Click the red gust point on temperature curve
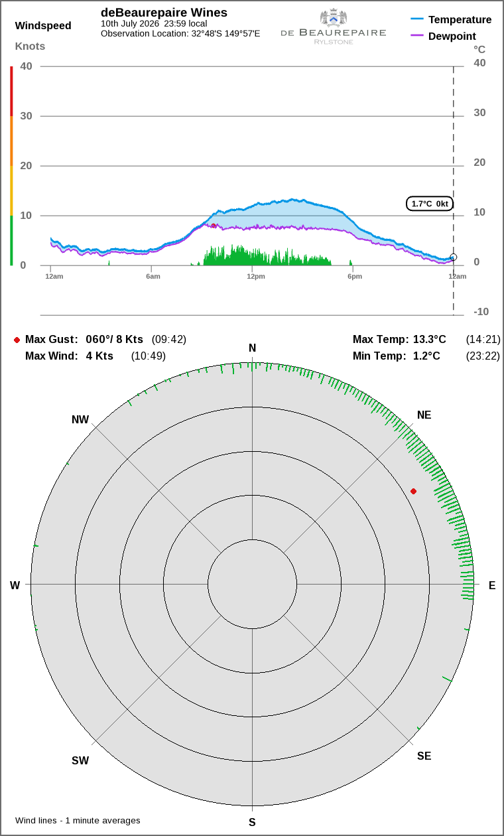This screenshot has height=836, width=504. [214, 226]
